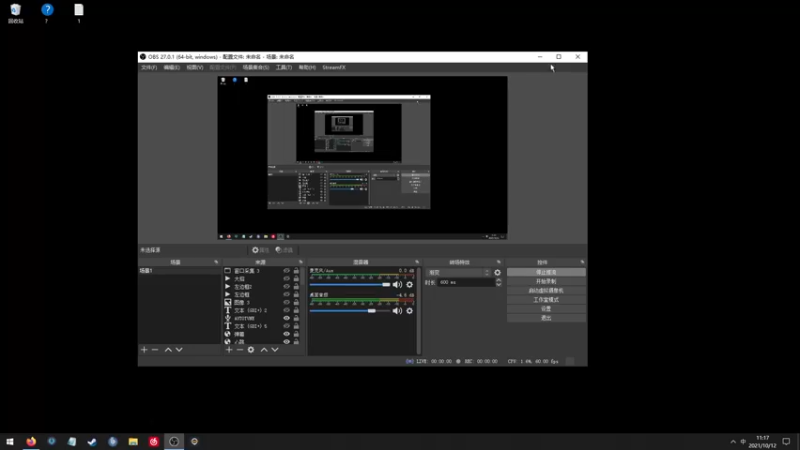The height and width of the screenshot is (450, 800).
Task: Open Steam from the taskbar
Action: 92,441
